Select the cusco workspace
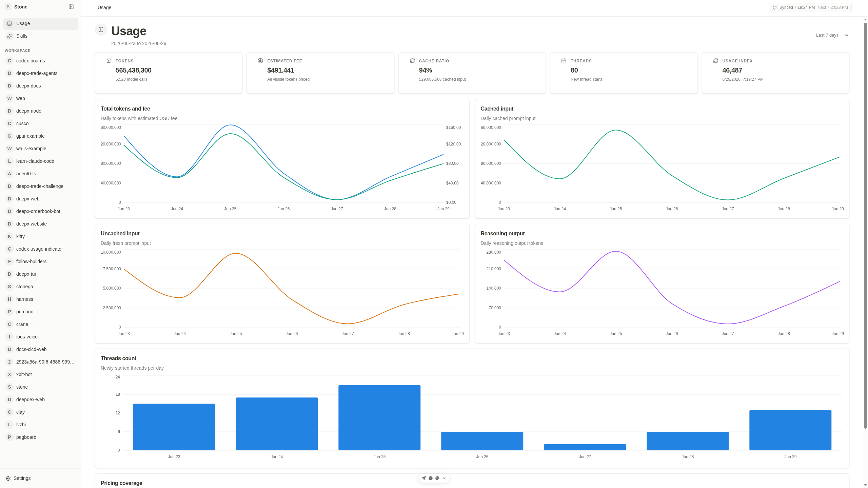The height and width of the screenshot is (488, 868). 41,123
